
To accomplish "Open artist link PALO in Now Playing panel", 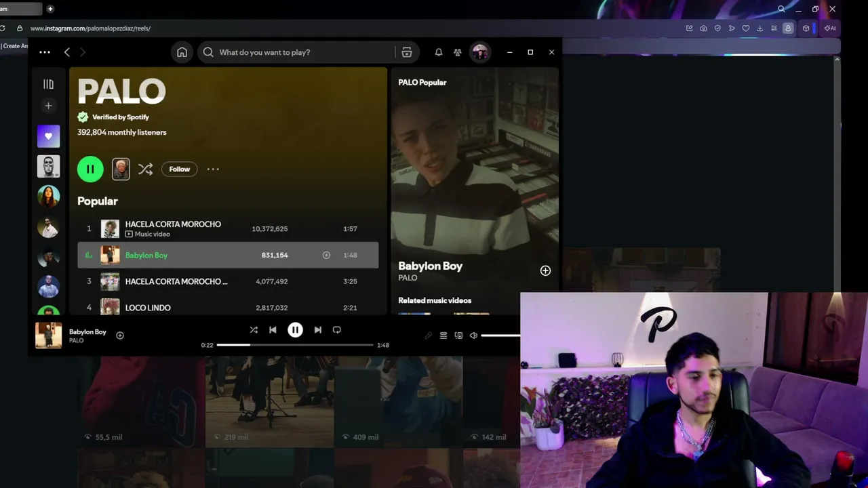I will click(x=408, y=278).
